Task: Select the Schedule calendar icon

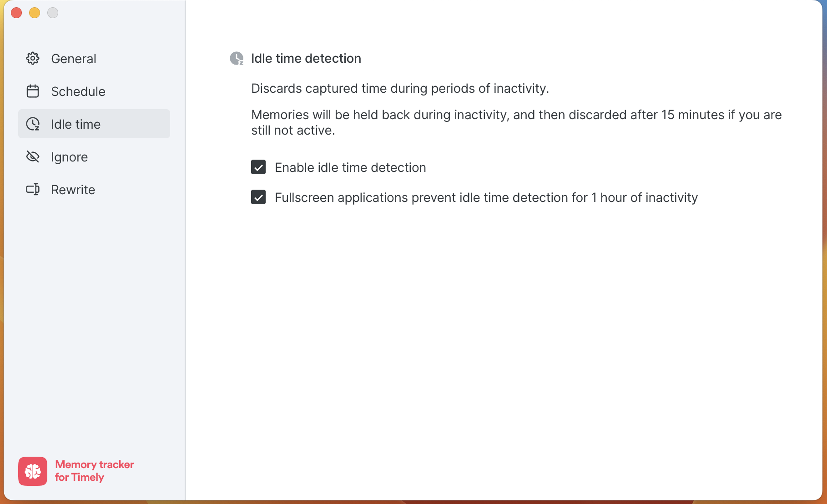Action: 33,91
